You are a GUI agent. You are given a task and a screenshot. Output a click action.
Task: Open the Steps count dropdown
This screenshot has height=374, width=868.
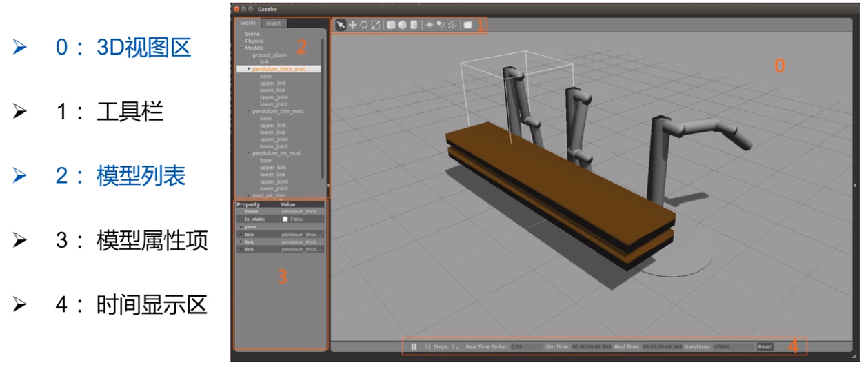click(456, 347)
